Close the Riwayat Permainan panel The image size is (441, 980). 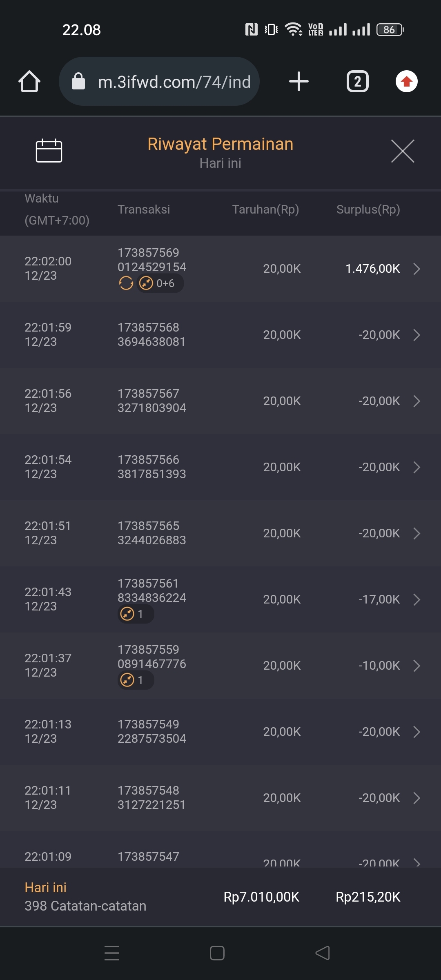tap(403, 151)
